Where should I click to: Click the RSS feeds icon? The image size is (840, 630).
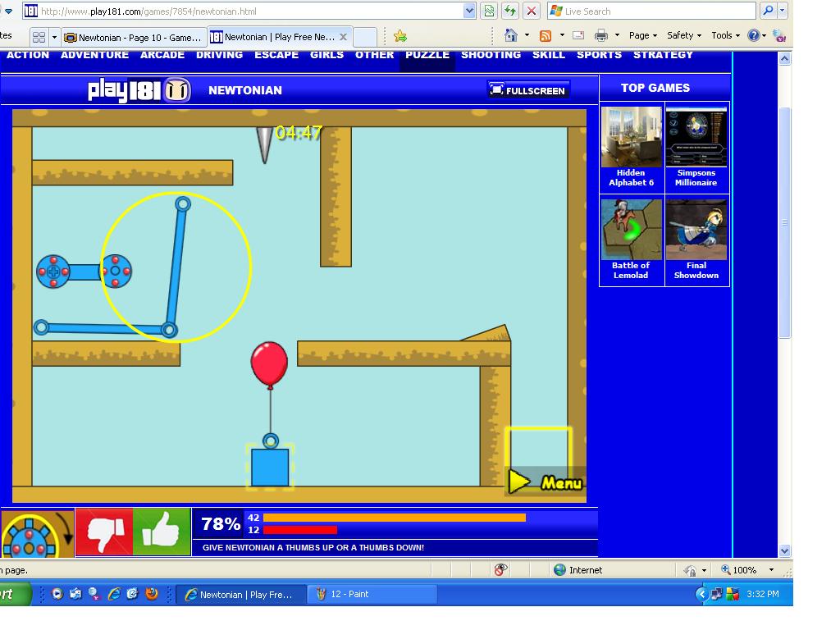546,36
